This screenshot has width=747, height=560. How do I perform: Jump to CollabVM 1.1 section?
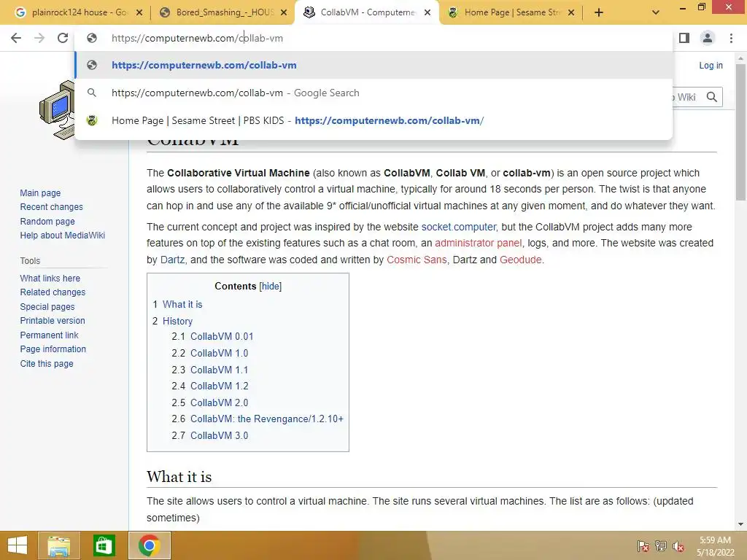[x=219, y=370]
